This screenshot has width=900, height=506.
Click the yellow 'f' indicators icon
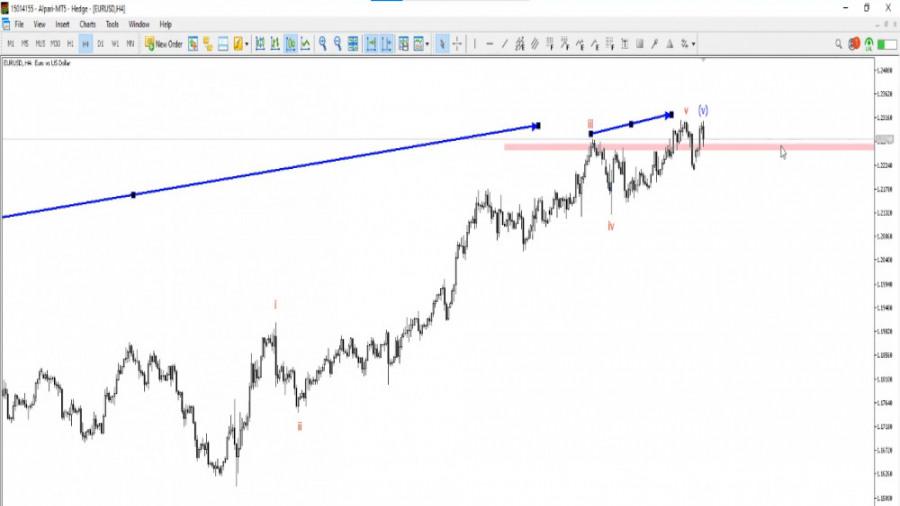(238, 44)
